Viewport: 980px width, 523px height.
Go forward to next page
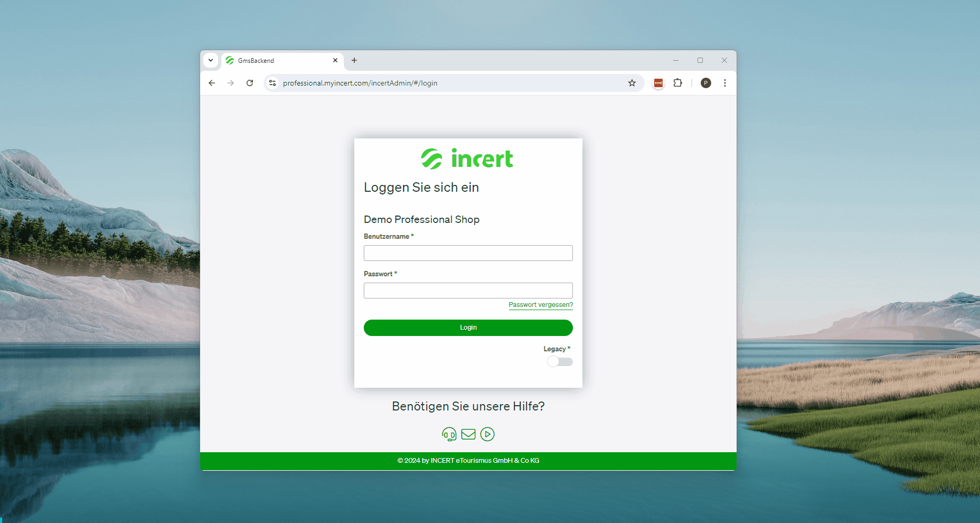click(x=231, y=83)
